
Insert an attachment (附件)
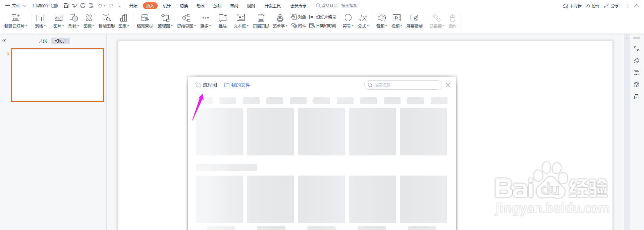click(299, 26)
